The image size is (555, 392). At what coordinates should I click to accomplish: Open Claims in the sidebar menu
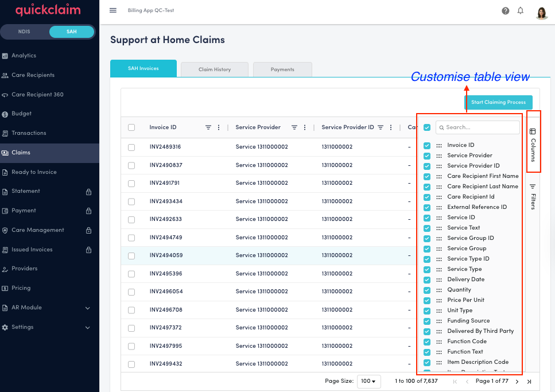[x=49, y=153]
